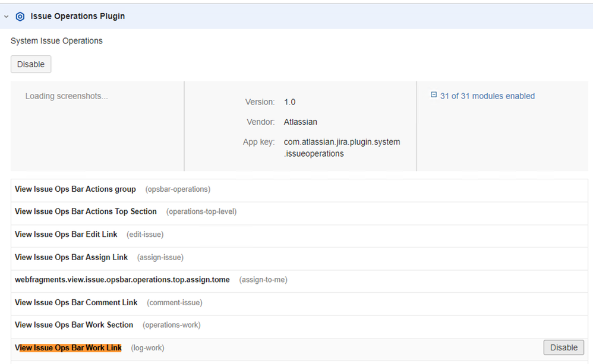Click the (operations-top-level) module key
Screen dimensions: 593x364
[201, 211]
